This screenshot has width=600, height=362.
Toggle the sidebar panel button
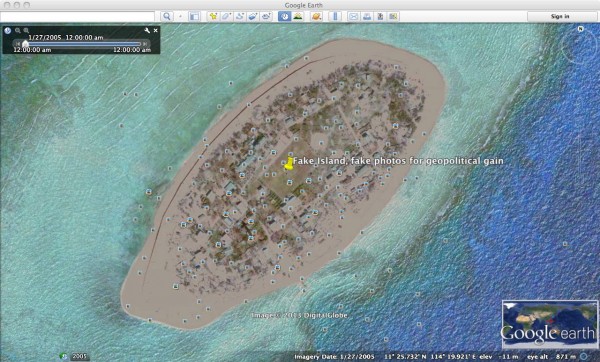[194, 16]
